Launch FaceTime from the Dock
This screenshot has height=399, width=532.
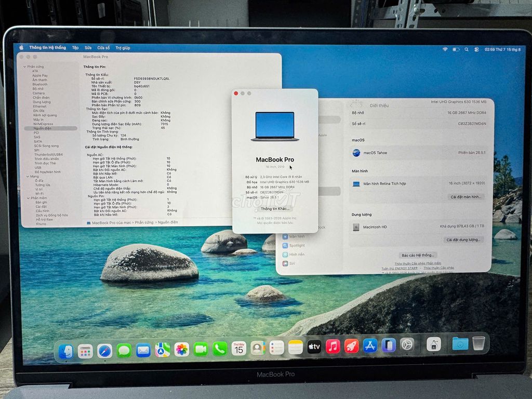[201, 350]
